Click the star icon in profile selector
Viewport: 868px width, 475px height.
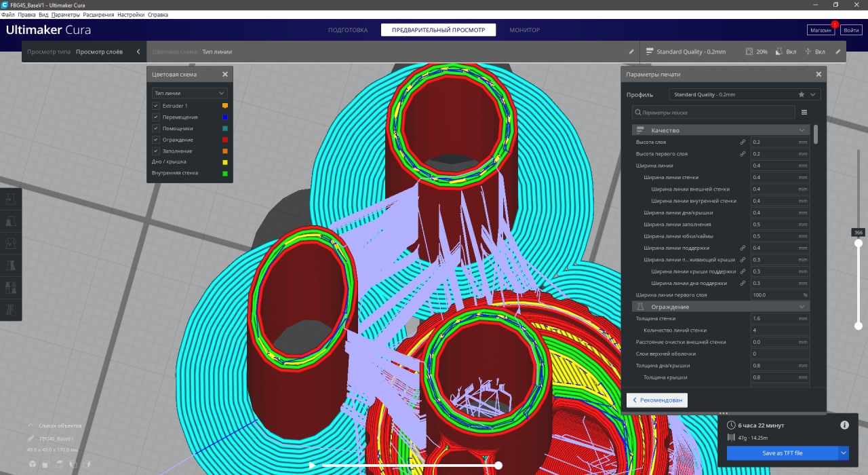[802, 94]
